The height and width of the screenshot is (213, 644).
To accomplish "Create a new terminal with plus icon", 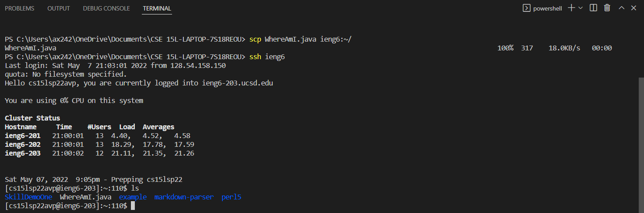I will pyautogui.click(x=571, y=8).
